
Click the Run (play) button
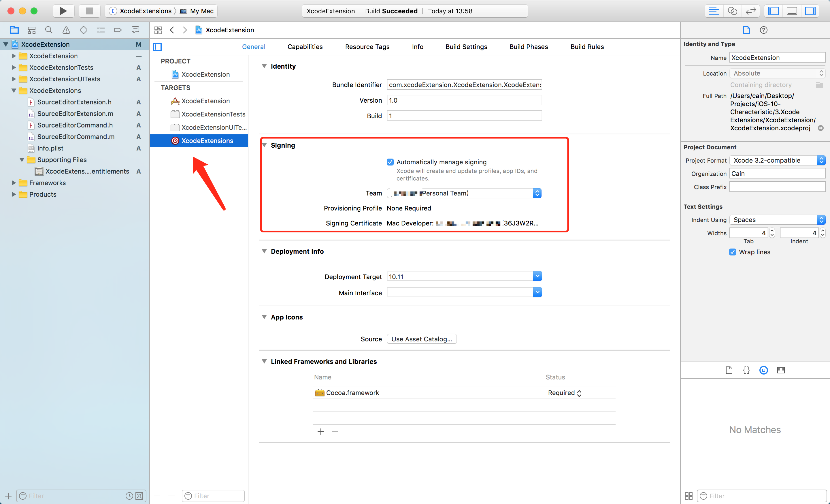click(63, 11)
